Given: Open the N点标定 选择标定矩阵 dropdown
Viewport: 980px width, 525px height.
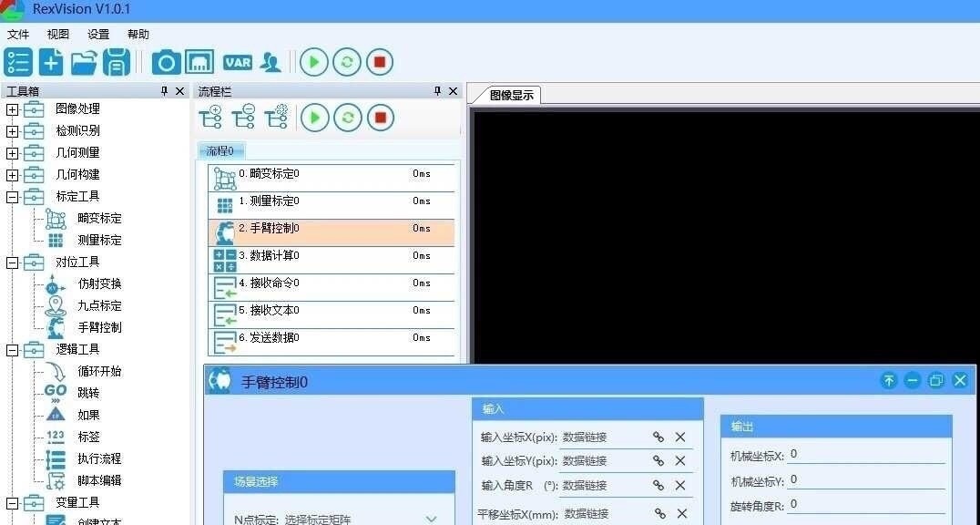Looking at the screenshot, I should (x=430, y=519).
